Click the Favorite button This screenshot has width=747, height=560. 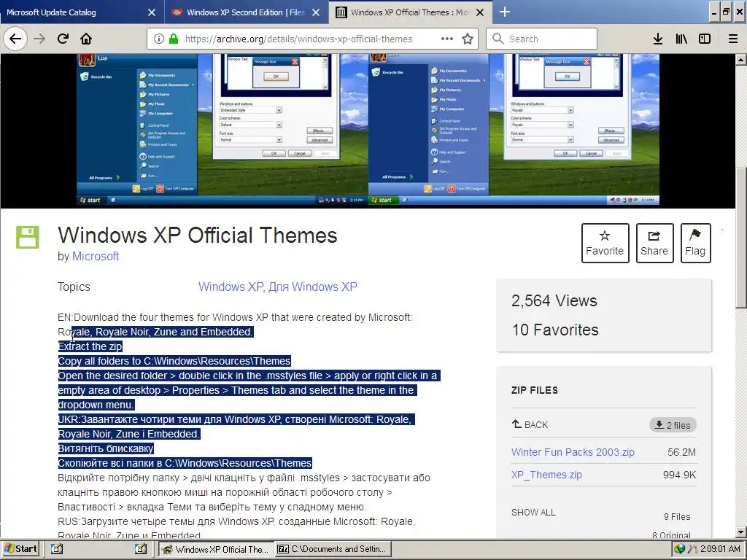click(x=605, y=244)
